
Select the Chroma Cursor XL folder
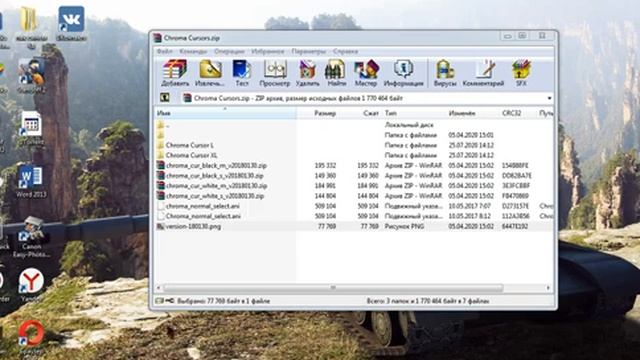191,155
